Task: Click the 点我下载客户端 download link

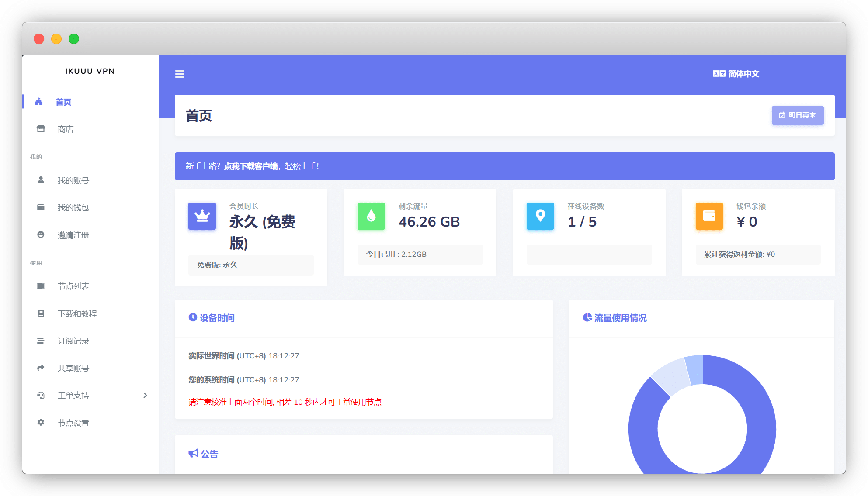Action: (x=251, y=166)
